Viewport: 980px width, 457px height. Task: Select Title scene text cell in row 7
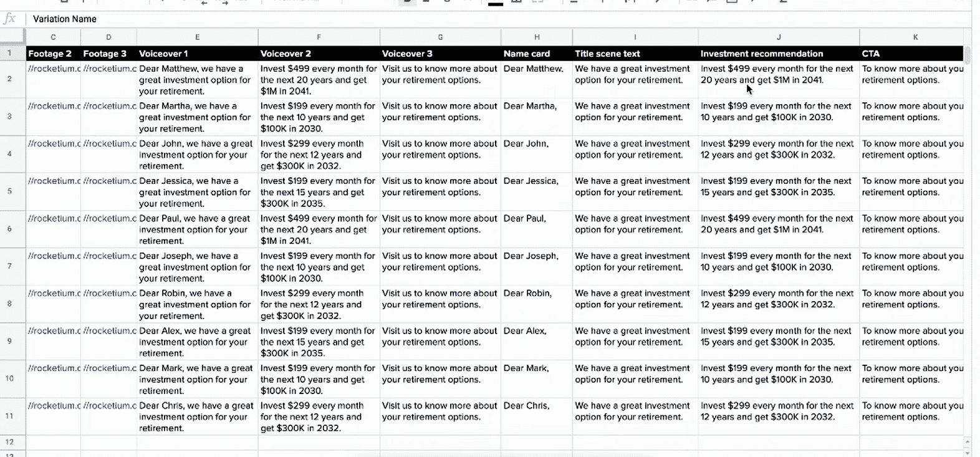[635, 266]
